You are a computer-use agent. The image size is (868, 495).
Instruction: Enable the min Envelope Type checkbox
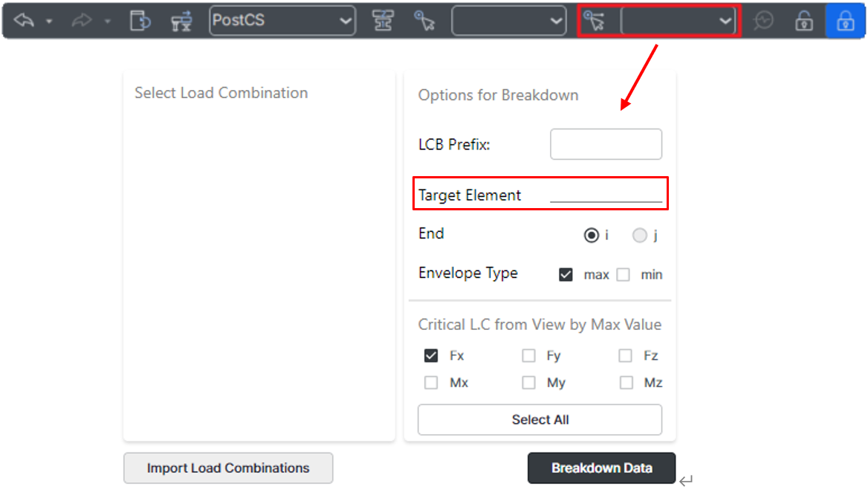tap(624, 275)
